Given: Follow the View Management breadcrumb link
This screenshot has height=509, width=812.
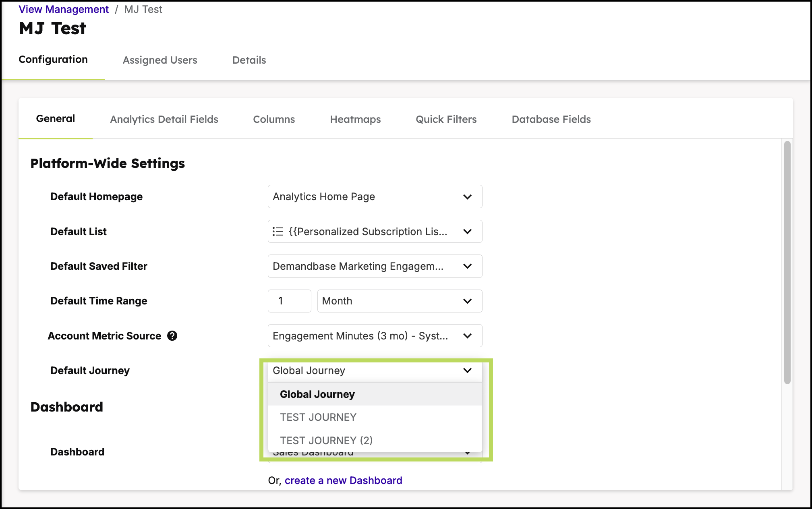Looking at the screenshot, I should 64,9.
